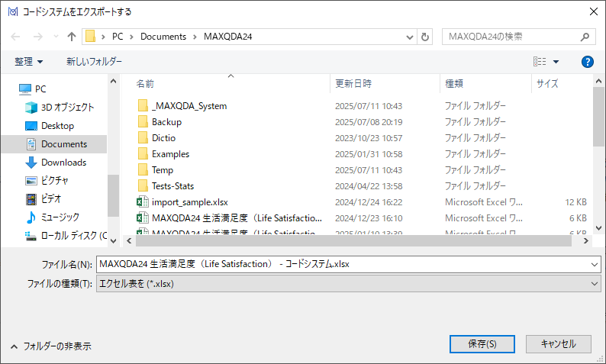Click the MAXQDA title bar icon
Image resolution: width=606 pixels, height=364 pixels.
click(13, 12)
